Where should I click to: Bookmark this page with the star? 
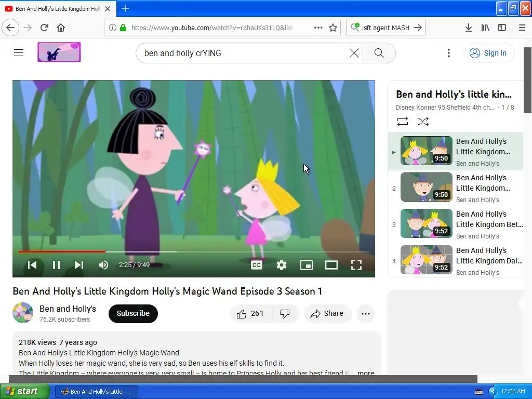333,28
